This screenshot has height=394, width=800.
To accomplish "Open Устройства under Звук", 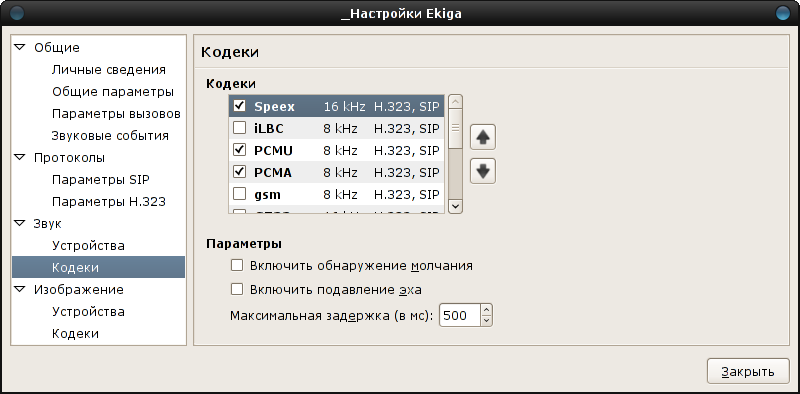I will 88,245.
